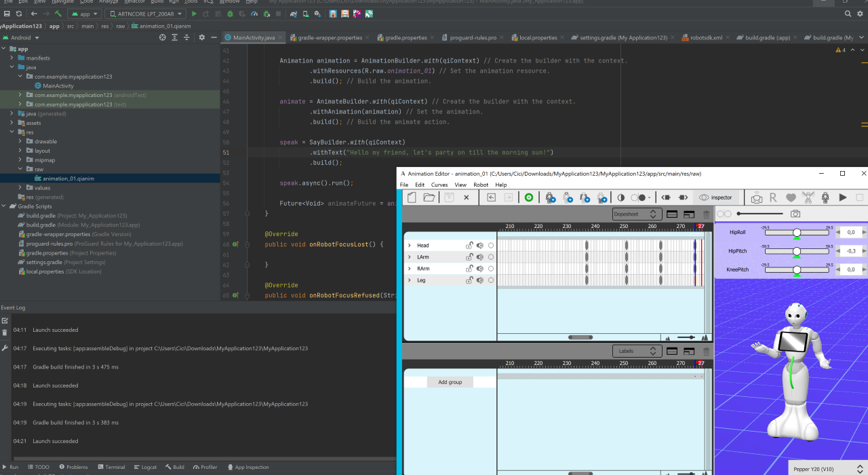Open the Curves menu in Animation Editor
The height and width of the screenshot is (475, 868).
click(x=439, y=185)
